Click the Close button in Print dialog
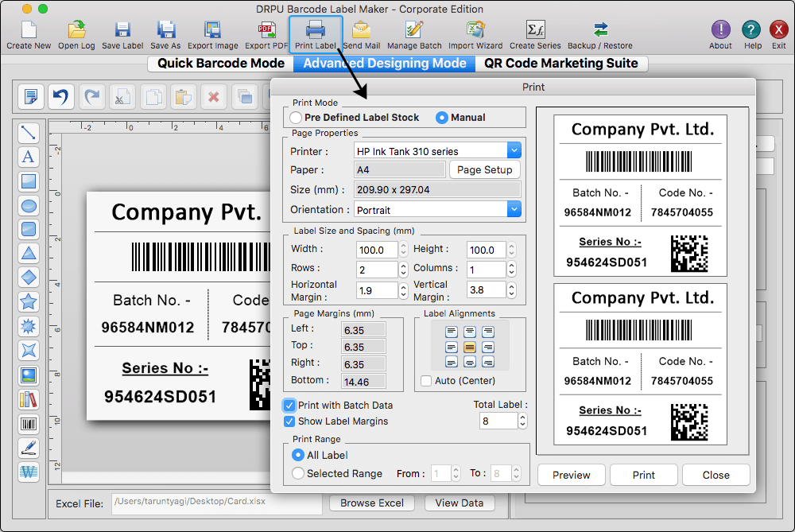 pos(716,475)
